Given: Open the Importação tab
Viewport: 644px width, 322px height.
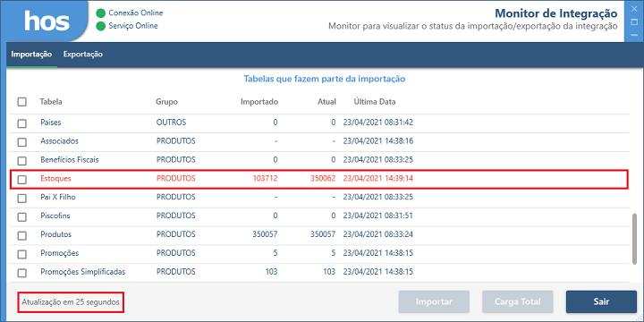Looking at the screenshot, I should (x=31, y=55).
